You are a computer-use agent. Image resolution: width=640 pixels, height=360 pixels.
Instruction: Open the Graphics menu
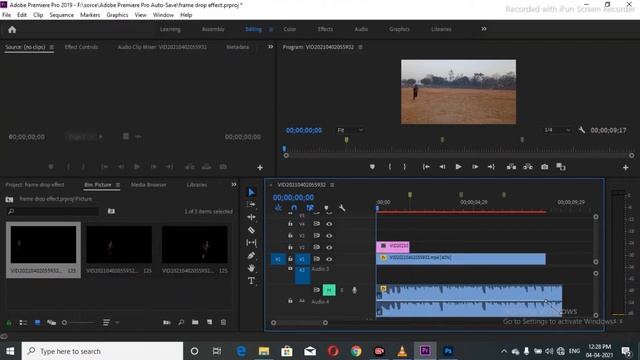tap(117, 15)
